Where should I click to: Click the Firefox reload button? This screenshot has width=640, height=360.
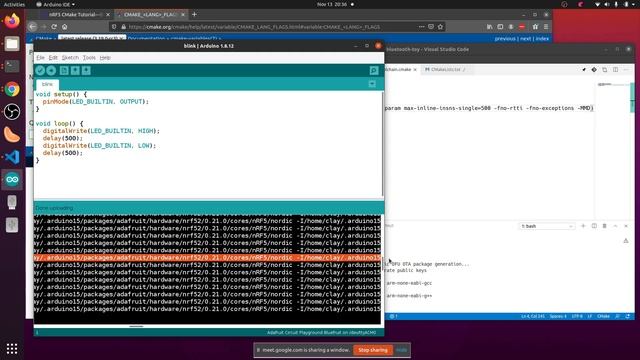coord(54,27)
